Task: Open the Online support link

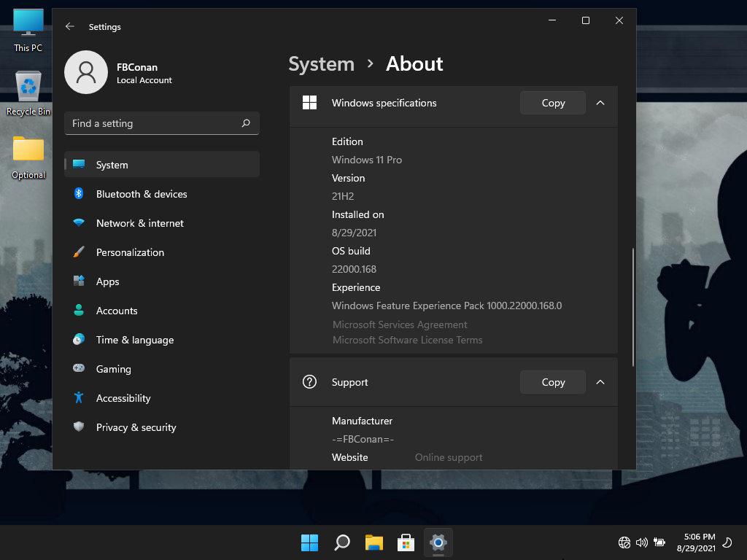Action: click(449, 457)
